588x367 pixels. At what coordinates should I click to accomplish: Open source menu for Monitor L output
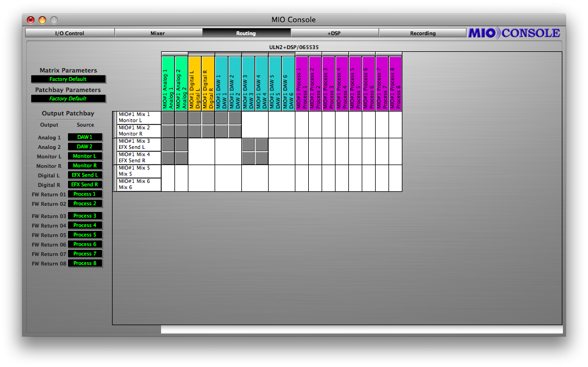coord(85,156)
